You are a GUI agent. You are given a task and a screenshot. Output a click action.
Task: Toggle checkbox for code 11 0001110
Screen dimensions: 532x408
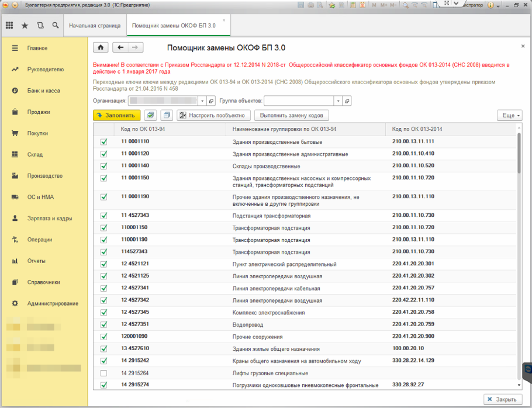click(x=104, y=142)
